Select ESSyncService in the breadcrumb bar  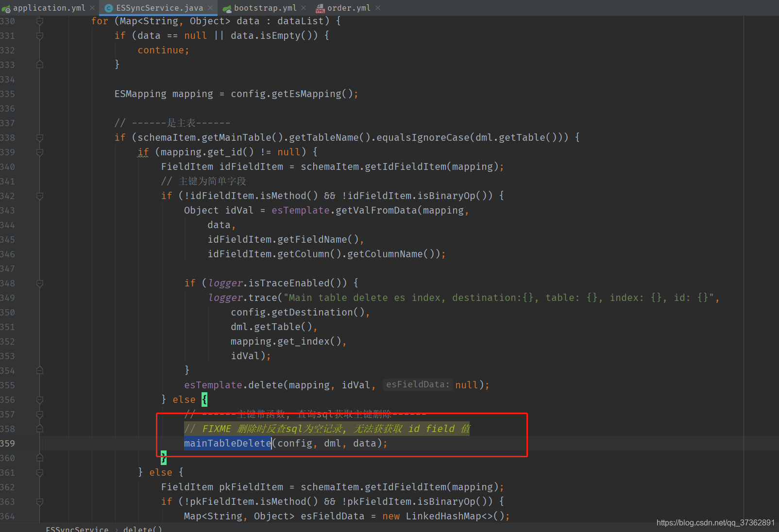77,529
